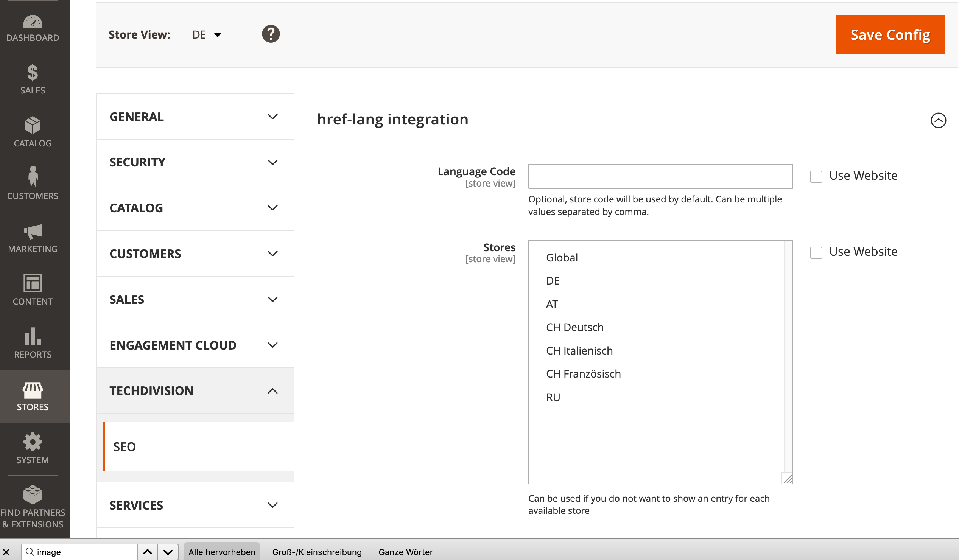Viewport: 959px width, 560px height.
Task: Enable Use Website for Stores
Action: pos(816,253)
